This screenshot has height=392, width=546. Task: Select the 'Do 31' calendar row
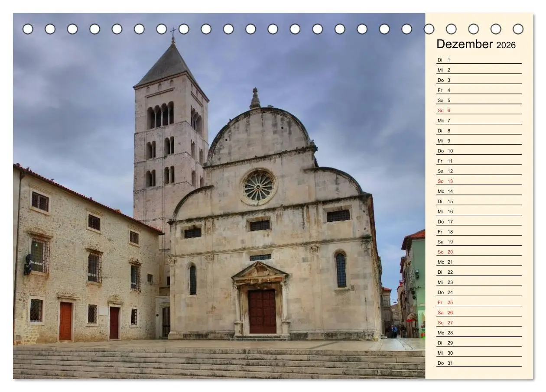479,363
